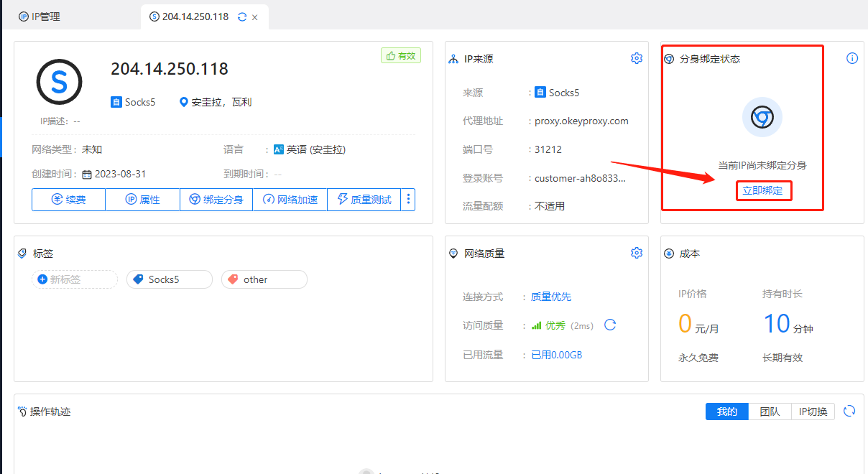Click the large Socks5 S avatar icon

pos(59,82)
